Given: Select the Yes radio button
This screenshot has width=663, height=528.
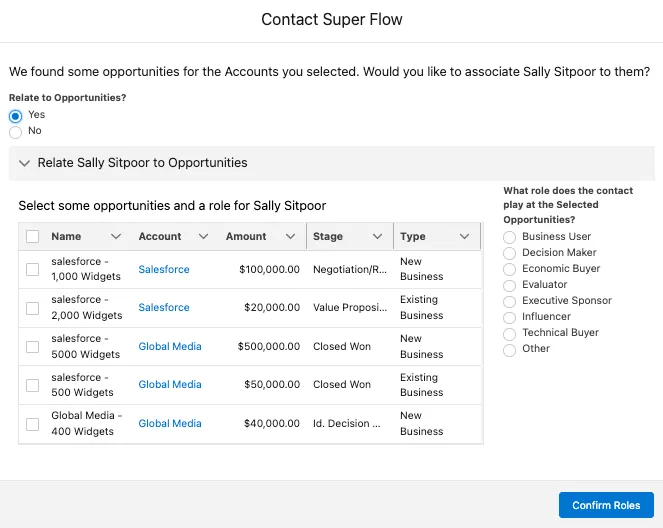Looking at the screenshot, I should point(16,116).
